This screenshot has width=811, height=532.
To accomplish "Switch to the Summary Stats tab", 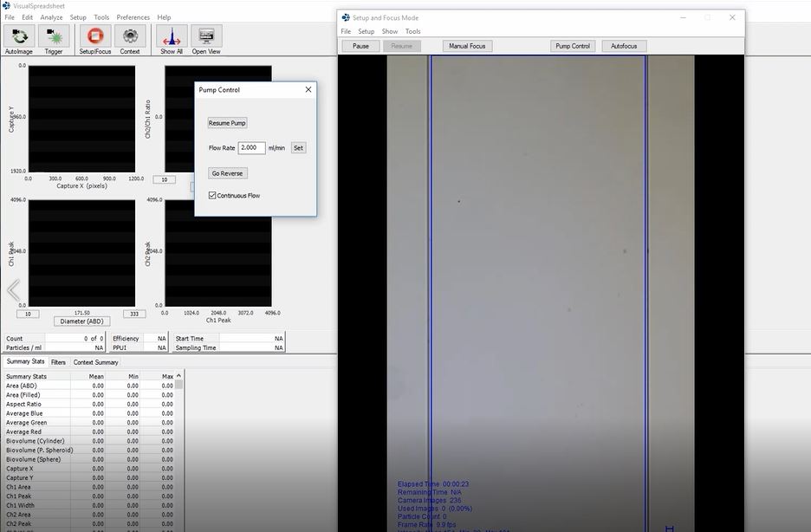I will click(x=25, y=361).
